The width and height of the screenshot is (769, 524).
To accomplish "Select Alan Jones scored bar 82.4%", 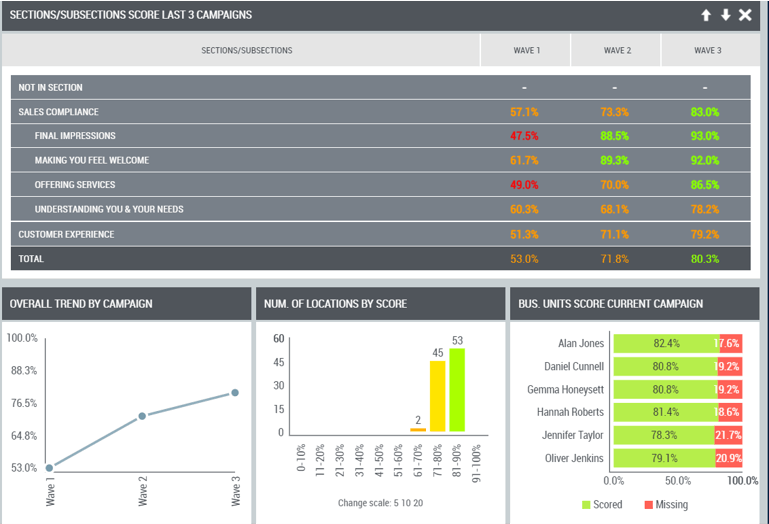I will [x=666, y=343].
